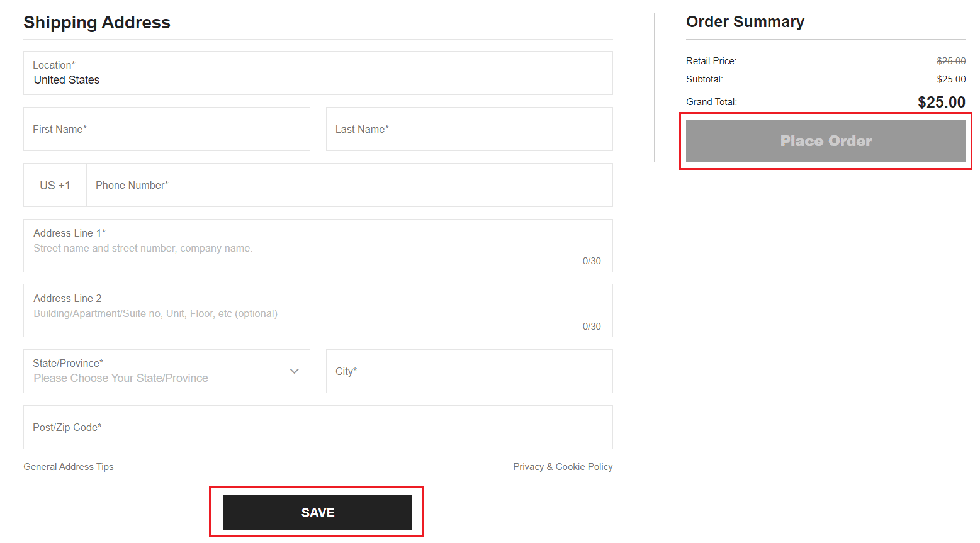Viewport: 980px width, 543px height.
Task: Click the Grand Total amount $25.00
Action: click(942, 101)
